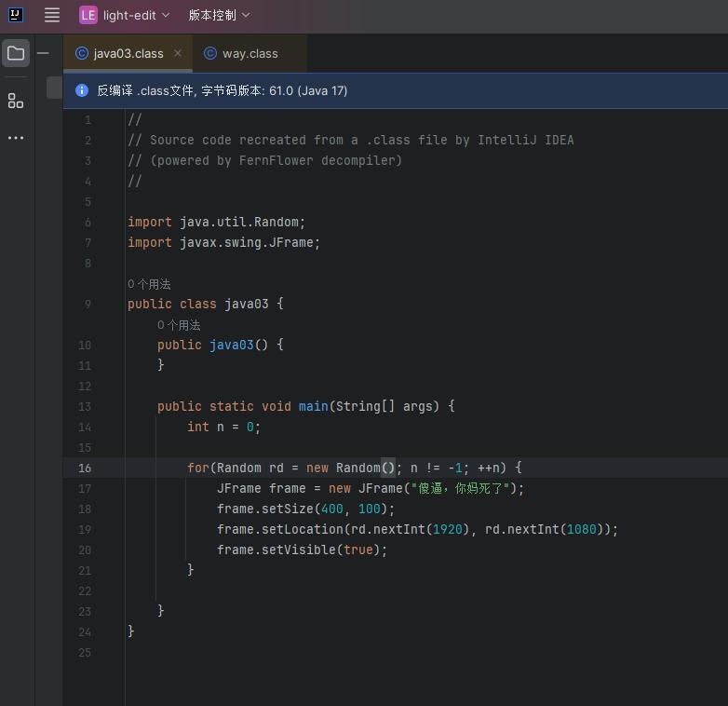Close the java03.class tab
This screenshot has width=728, height=706.
pyautogui.click(x=178, y=54)
